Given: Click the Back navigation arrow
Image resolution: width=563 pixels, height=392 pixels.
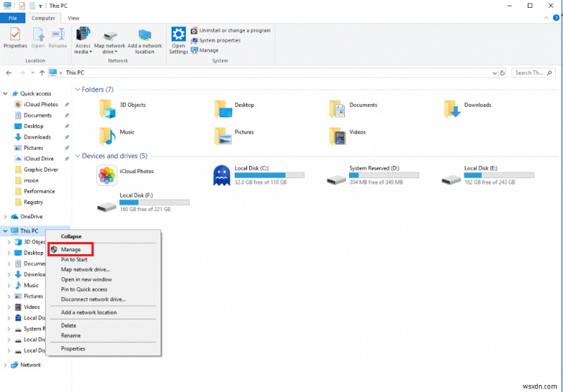Looking at the screenshot, I should click(x=8, y=73).
